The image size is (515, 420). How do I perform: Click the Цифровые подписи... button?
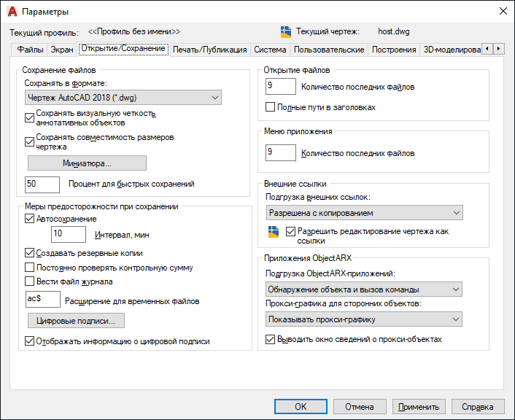pyautogui.click(x=76, y=320)
